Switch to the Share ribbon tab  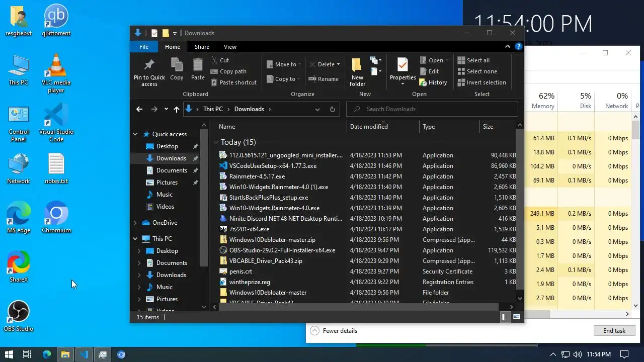click(x=202, y=47)
